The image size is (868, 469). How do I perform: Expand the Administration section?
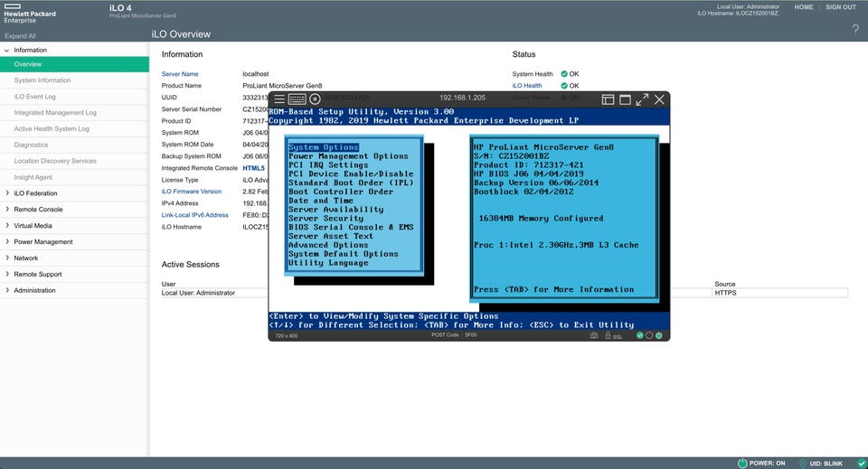(x=6, y=290)
